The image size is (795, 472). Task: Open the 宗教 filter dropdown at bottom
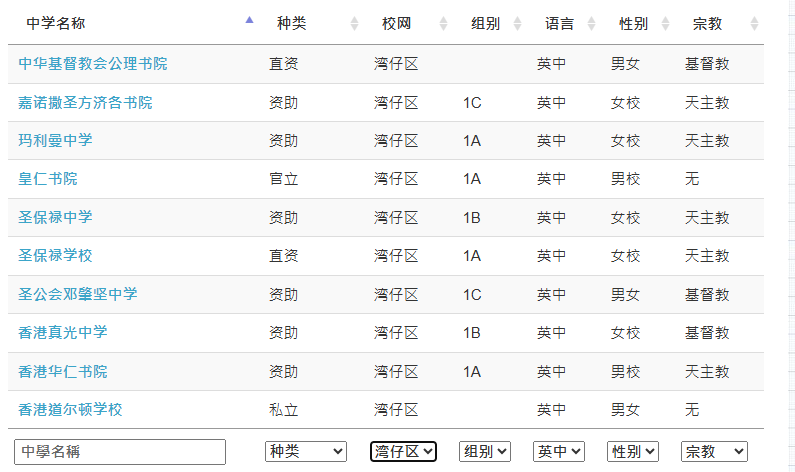coord(714,451)
